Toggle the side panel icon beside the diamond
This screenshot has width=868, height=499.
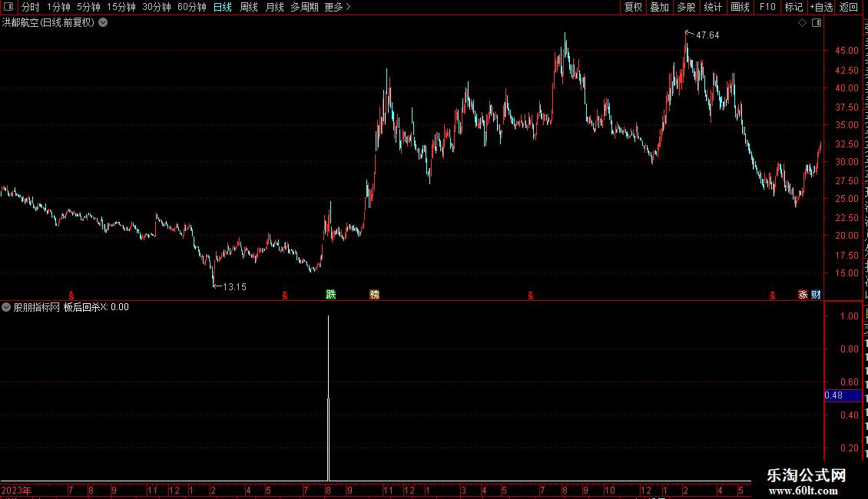[817, 23]
